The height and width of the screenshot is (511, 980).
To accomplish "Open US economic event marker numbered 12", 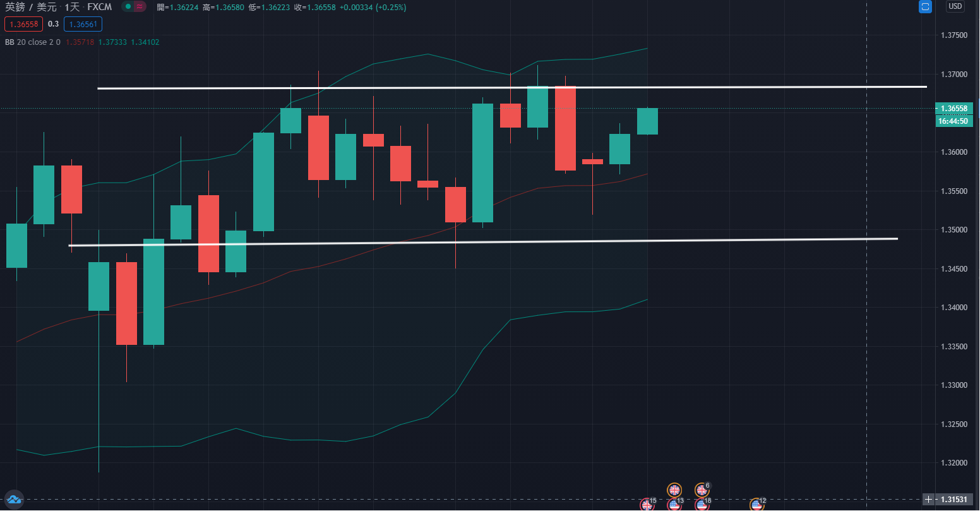I will point(756,505).
